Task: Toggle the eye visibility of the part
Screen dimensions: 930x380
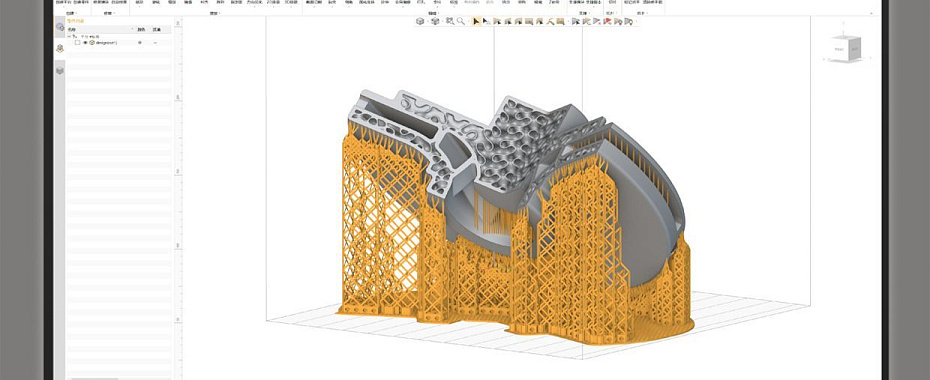Action: [85, 43]
